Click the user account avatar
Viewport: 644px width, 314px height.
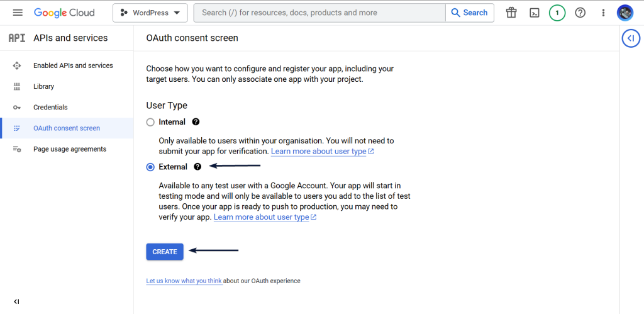625,13
